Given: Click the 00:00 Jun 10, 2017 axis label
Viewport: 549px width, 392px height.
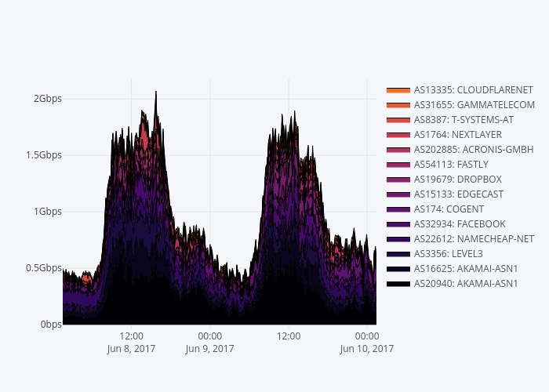Looking at the screenshot, I should (367, 343).
